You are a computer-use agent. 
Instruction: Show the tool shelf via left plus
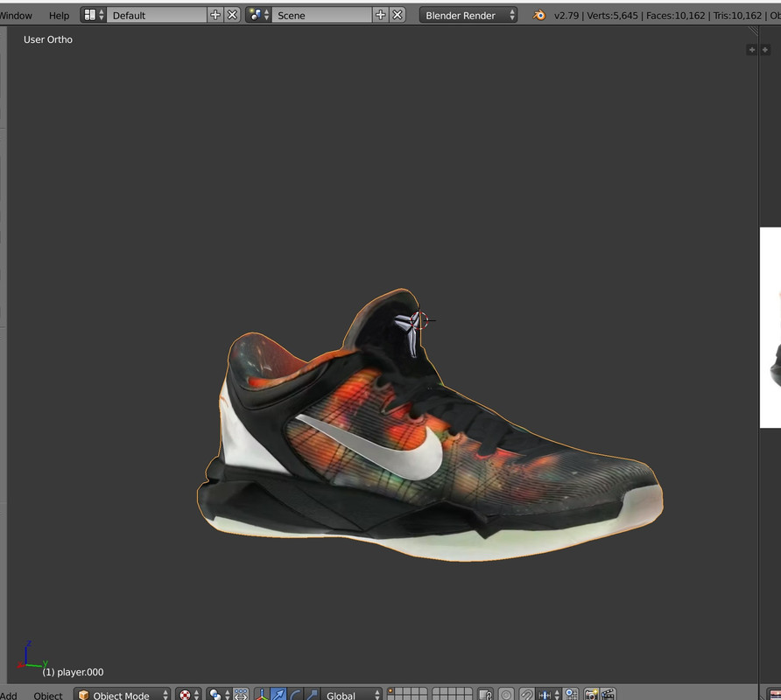pyautogui.click(x=751, y=49)
